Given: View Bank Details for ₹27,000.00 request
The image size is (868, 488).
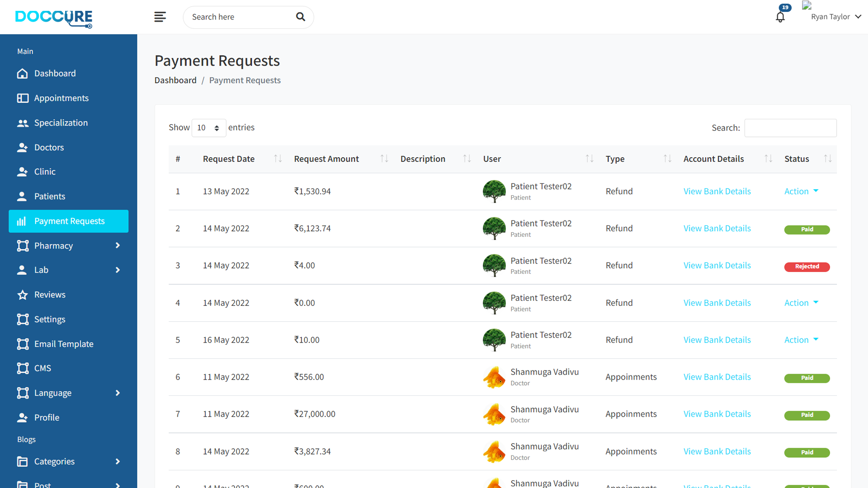Looking at the screenshot, I should (x=717, y=414).
